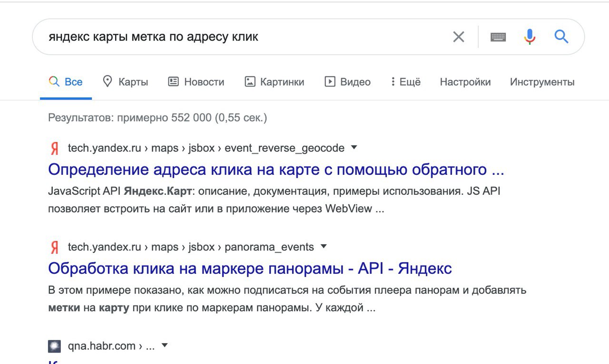Click the tech.yandex.ru event_reverse_geocode breadcrumb
The image size is (609, 364).
[206, 148]
